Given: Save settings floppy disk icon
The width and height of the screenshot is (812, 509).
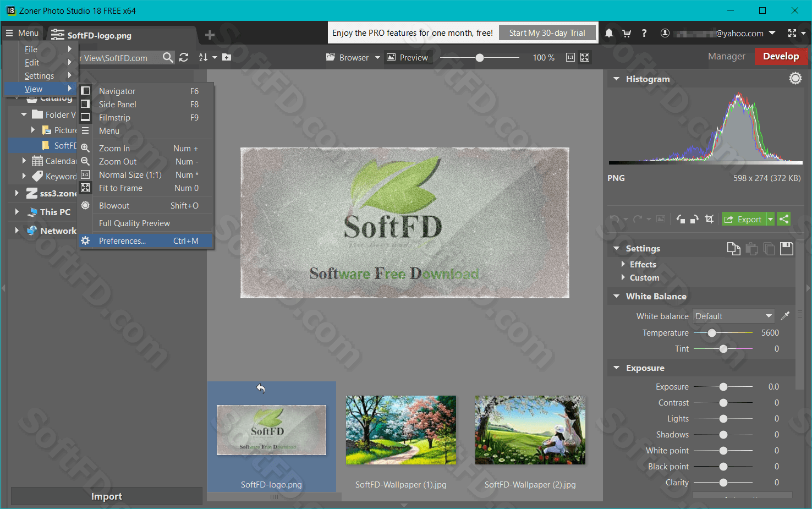Looking at the screenshot, I should click(x=787, y=249).
